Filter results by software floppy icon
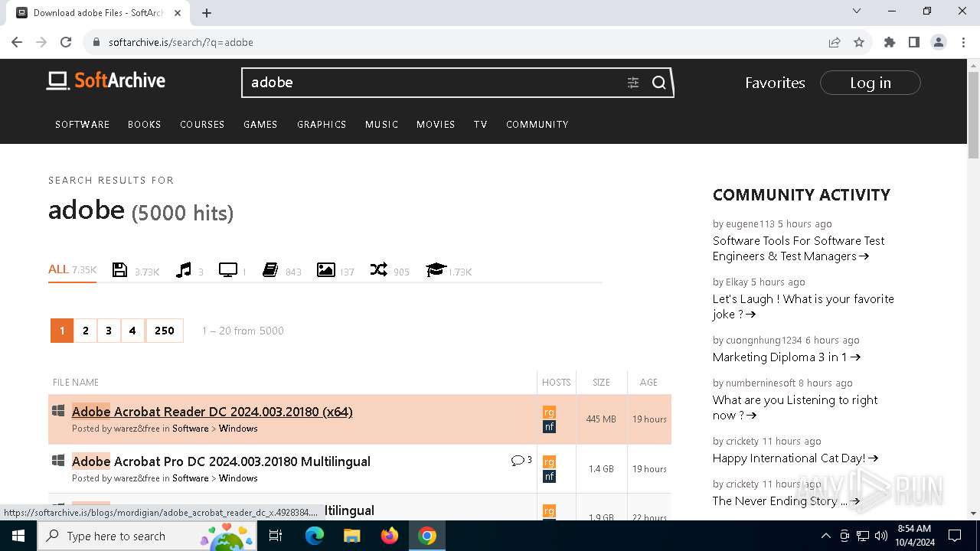 pyautogui.click(x=119, y=269)
